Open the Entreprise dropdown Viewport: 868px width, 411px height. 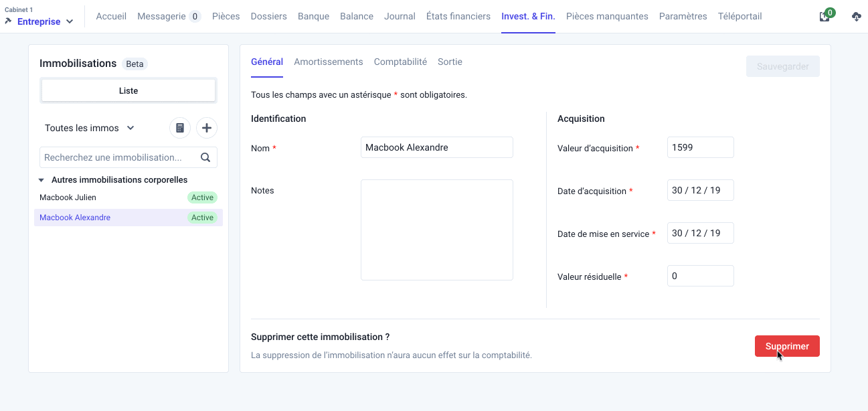46,21
